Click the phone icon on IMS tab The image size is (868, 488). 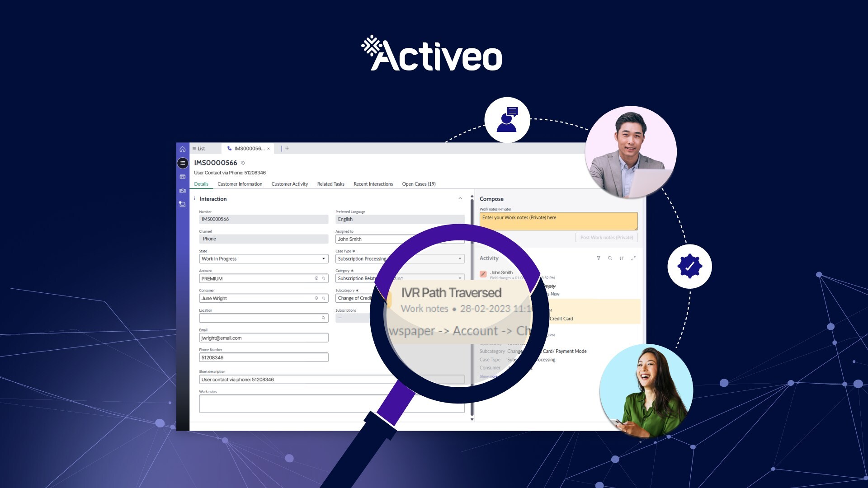[230, 148]
